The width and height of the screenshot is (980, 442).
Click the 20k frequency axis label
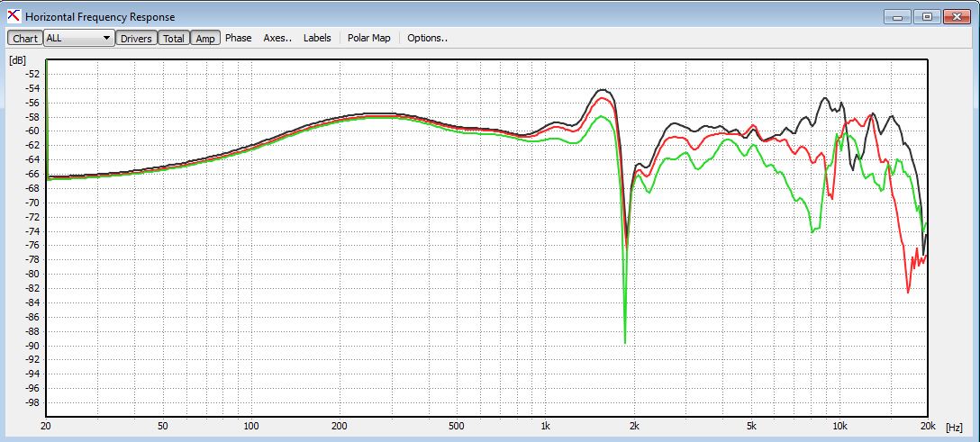(928, 427)
